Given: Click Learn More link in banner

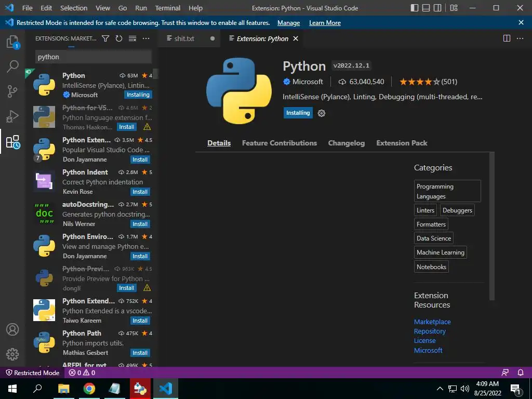Looking at the screenshot, I should [x=325, y=23].
